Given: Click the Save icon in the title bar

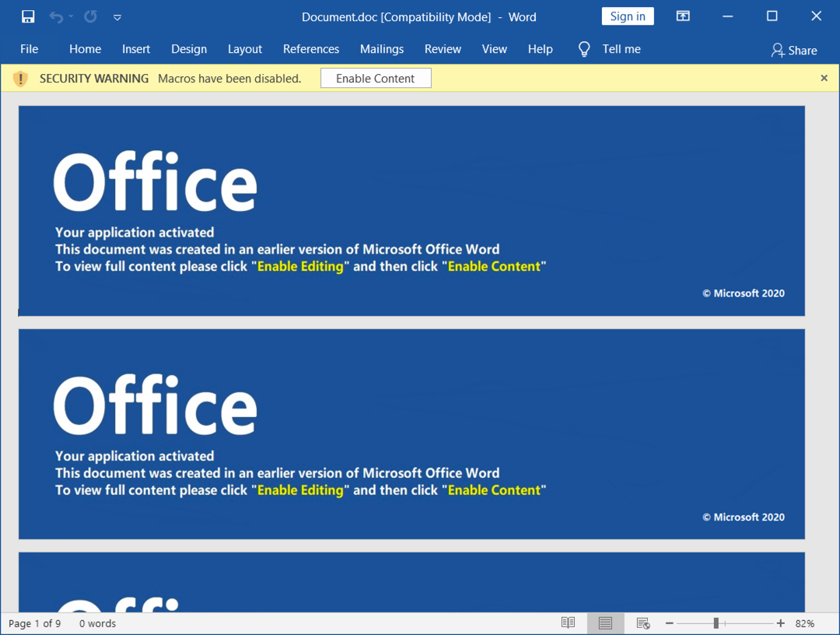Looking at the screenshot, I should [x=28, y=16].
